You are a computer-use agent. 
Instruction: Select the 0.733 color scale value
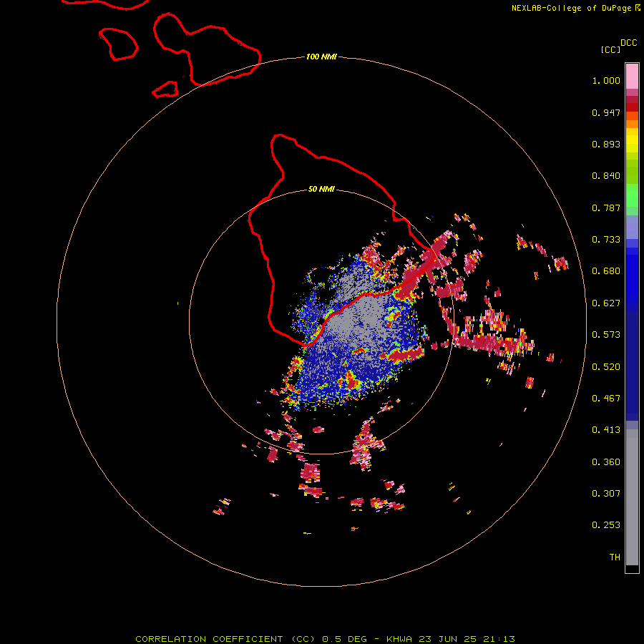[606, 240]
